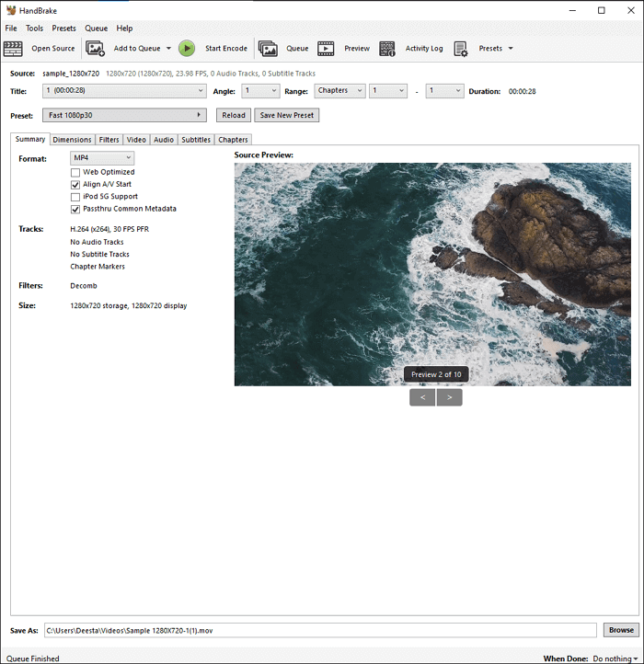The height and width of the screenshot is (664, 644).
Task: Click the Preview toolbar icon
Action: (327, 49)
